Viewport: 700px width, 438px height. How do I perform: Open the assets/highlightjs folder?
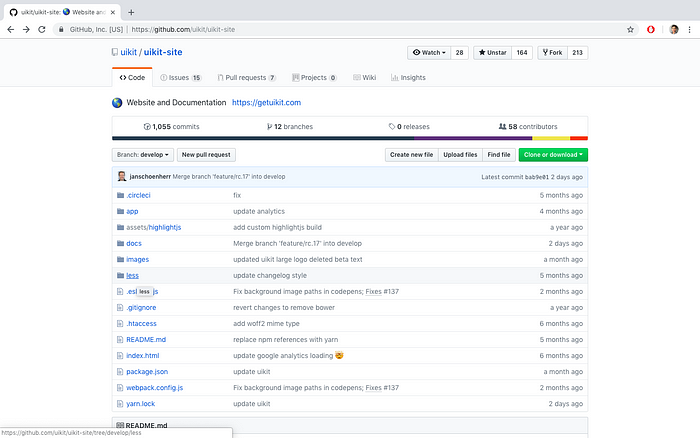154,227
